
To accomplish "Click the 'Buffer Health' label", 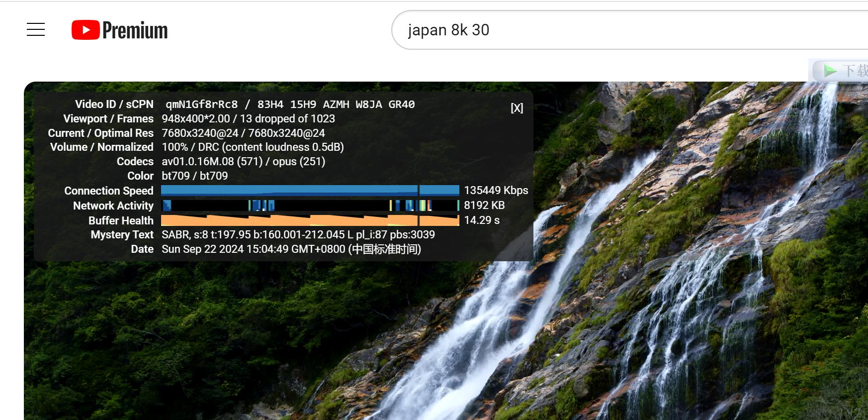I will pos(121,221).
